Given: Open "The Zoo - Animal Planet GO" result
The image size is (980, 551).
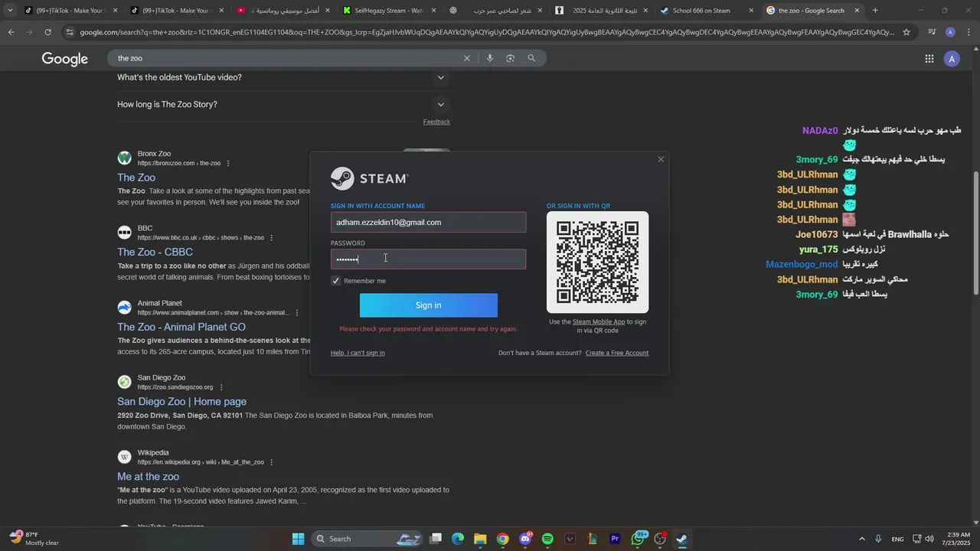Looking at the screenshot, I should (x=181, y=327).
